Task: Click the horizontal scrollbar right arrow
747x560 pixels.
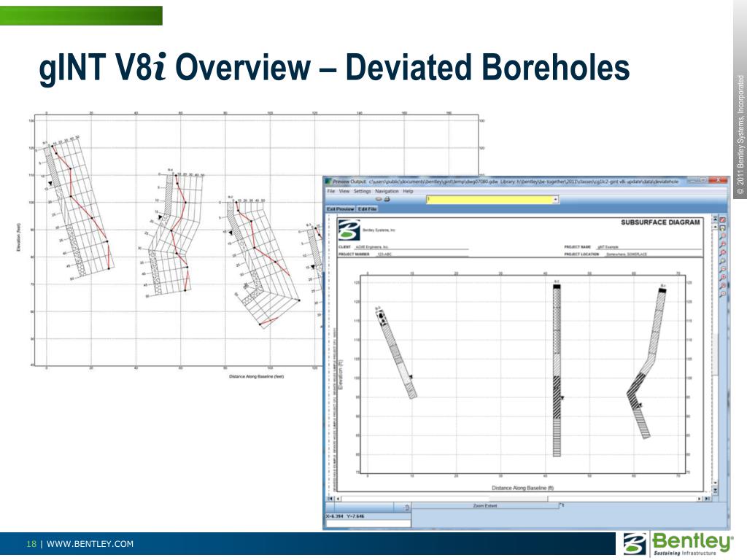Action: pos(700,499)
